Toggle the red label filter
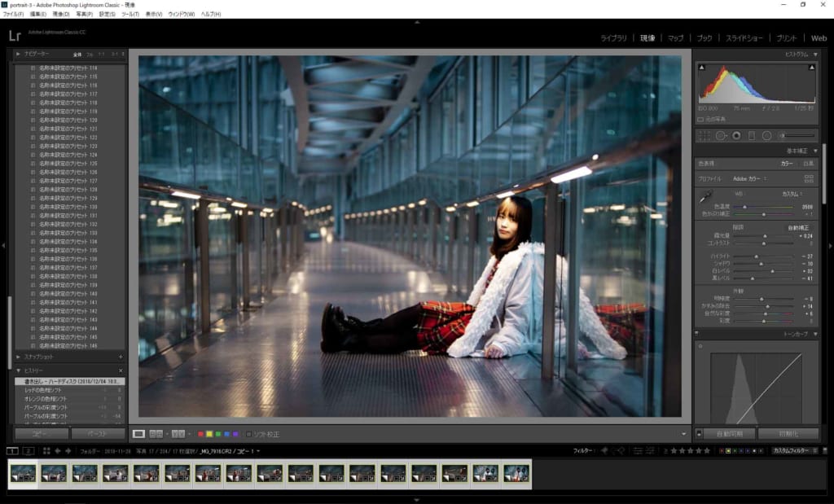Image resolution: width=834 pixels, height=504 pixels. pos(722,451)
